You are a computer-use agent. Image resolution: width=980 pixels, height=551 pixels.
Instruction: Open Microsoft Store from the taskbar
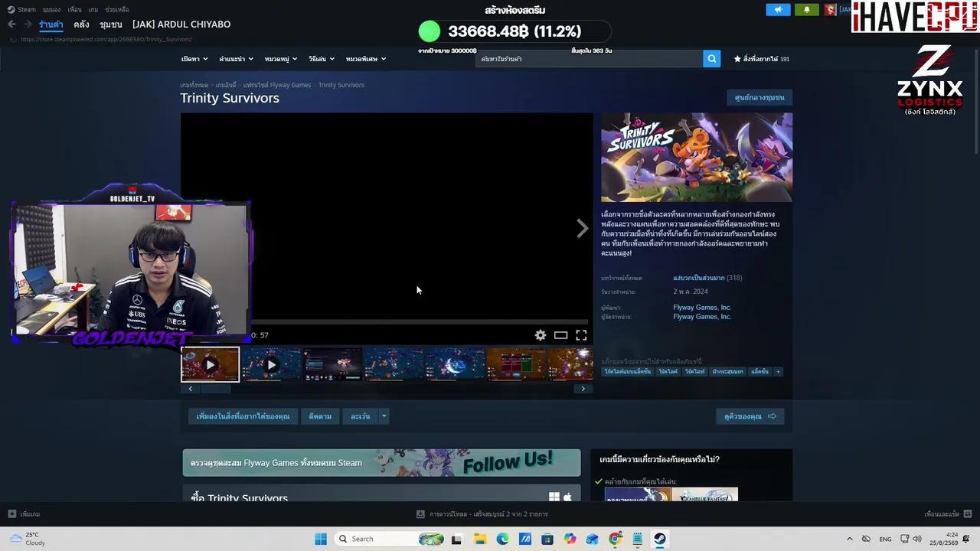point(547,539)
